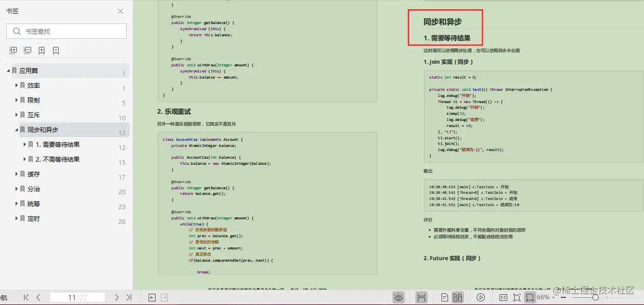Image resolution: width=644 pixels, height=305 pixels.
Task: Switch to double page layout
Action: [458, 297]
